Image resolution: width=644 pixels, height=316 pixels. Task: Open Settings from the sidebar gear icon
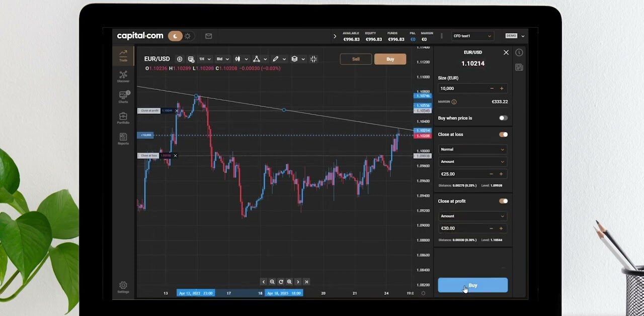point(123,287)
